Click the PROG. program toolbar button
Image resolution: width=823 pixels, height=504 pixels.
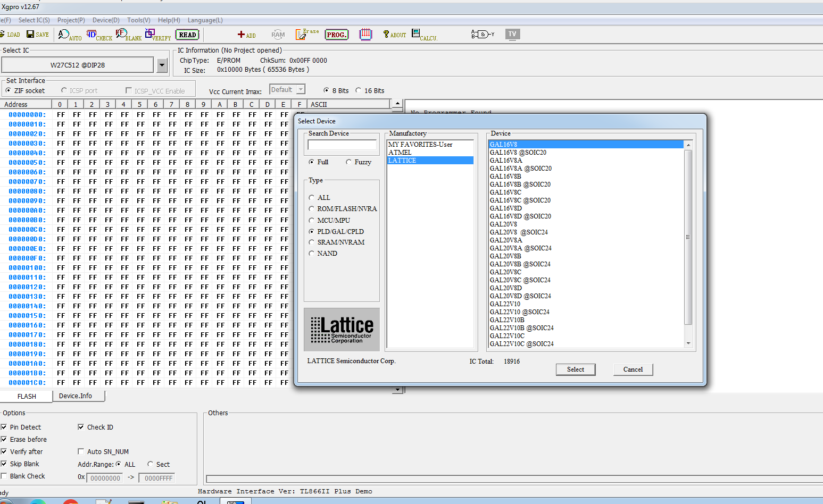tap(336, 35)
